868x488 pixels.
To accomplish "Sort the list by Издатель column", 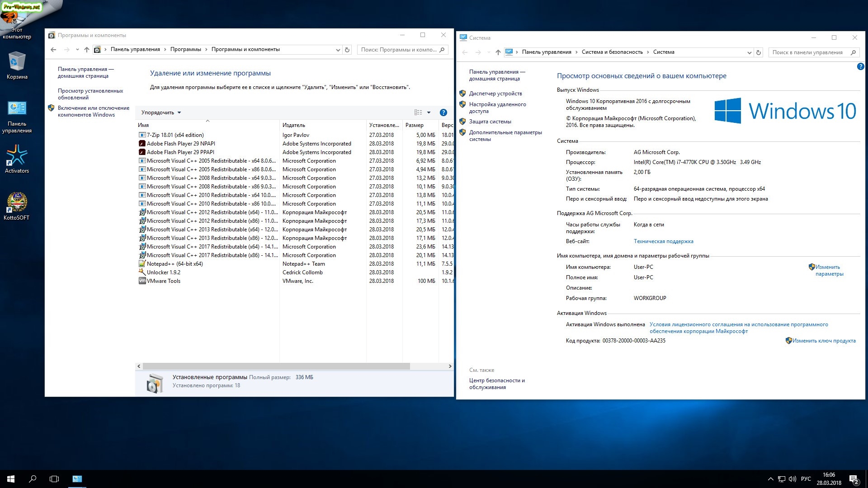I will 294,125.
